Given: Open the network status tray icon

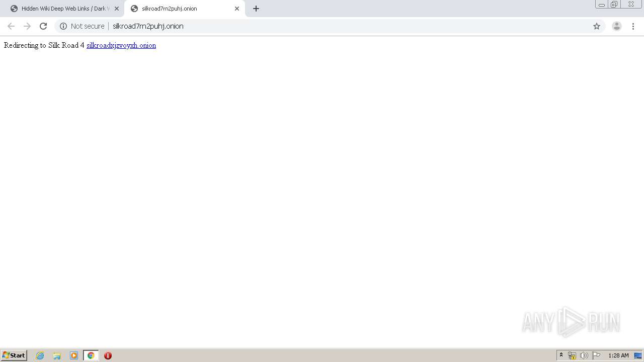Looking at the screenshot, I should [572, 355].
